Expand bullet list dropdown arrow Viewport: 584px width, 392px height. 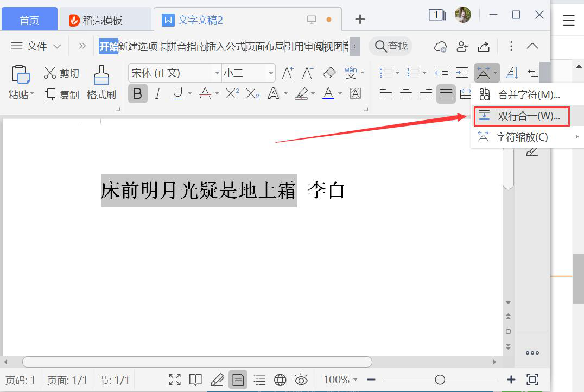397,73
